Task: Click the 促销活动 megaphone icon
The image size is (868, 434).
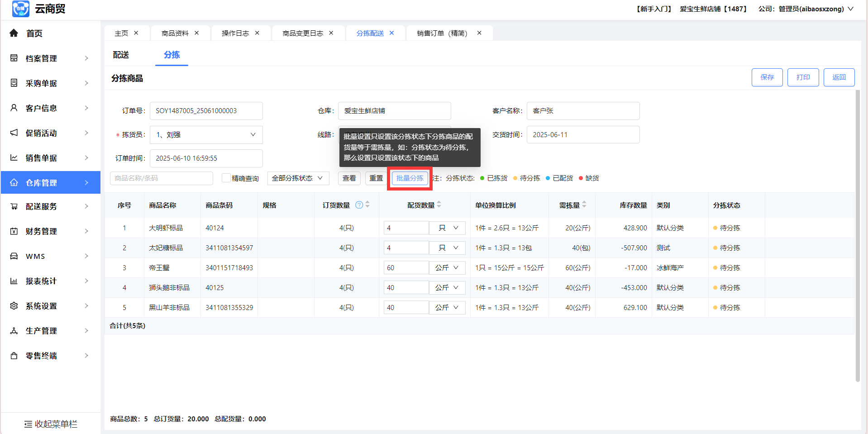Action: (x=14, y=133)
